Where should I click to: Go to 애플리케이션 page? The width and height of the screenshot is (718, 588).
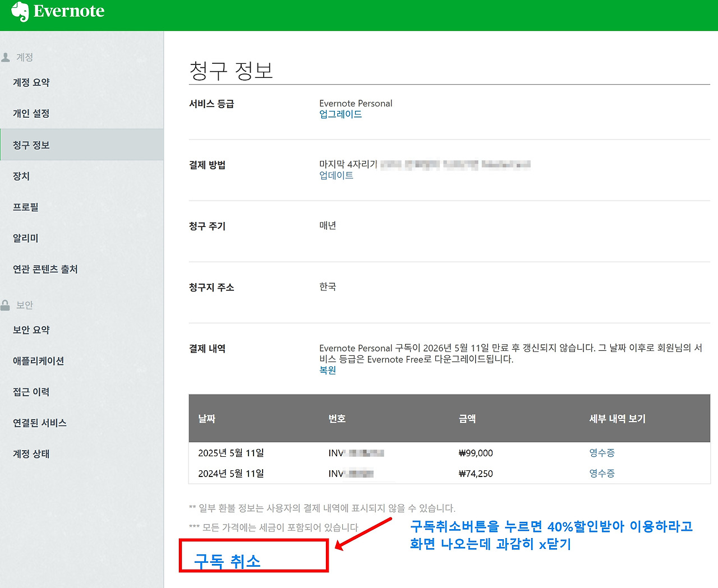(x=39, y=361)
